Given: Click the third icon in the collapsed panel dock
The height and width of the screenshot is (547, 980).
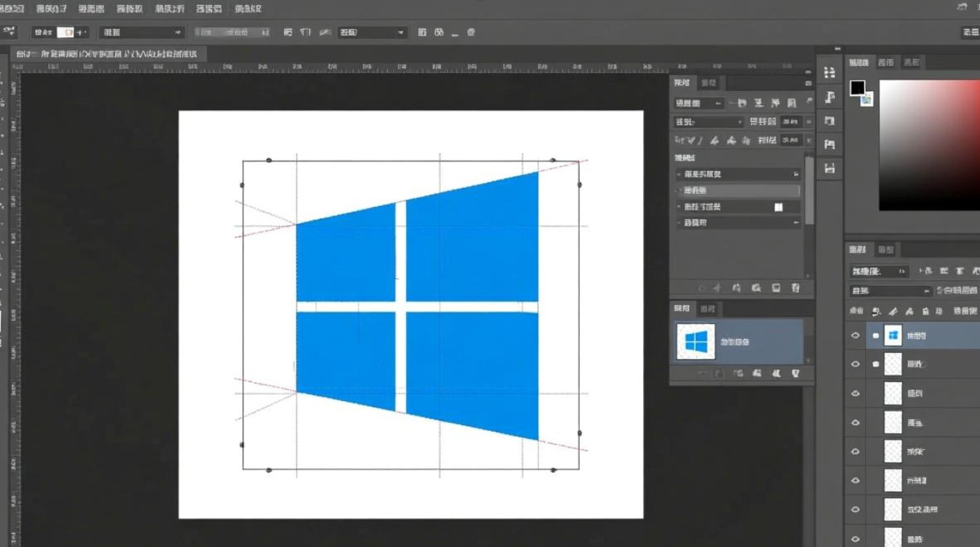Looking at the screenshot, I should (x=829, y=121).
